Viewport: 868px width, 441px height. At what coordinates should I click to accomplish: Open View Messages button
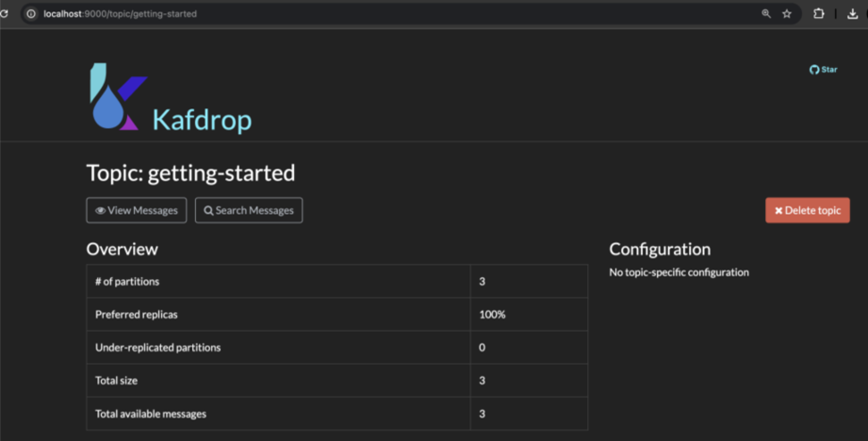(x=136, y=210)
